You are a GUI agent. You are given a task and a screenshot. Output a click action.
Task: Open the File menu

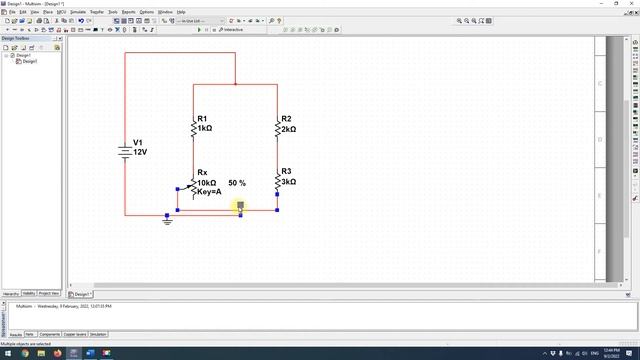point(12,12)
